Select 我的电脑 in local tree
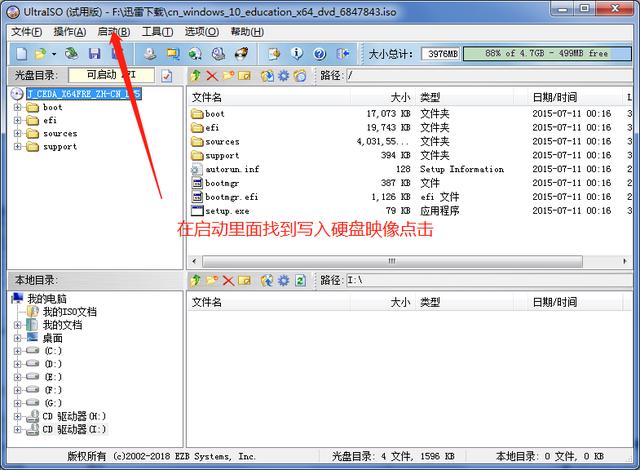 [x=47, y=299]
